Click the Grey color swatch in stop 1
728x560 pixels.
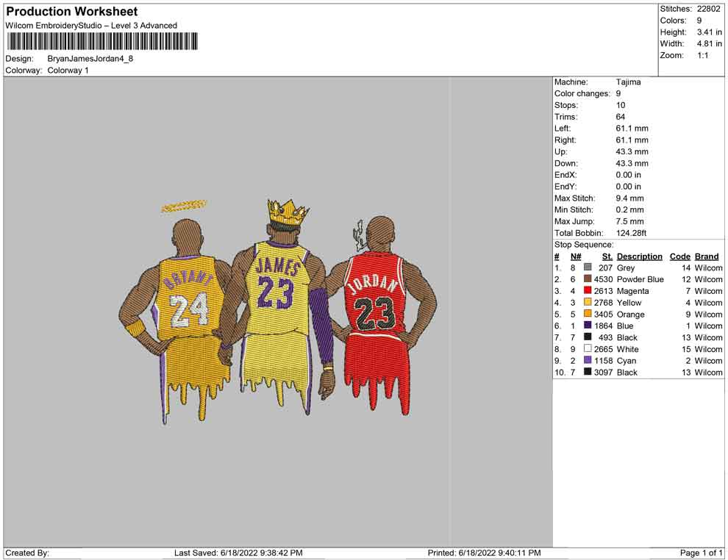588,268
